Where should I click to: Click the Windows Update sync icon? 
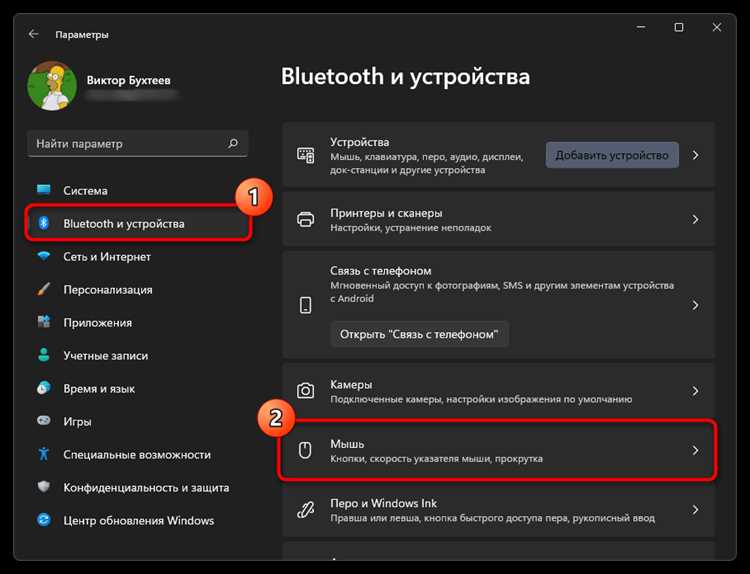[x=44, y=520]
